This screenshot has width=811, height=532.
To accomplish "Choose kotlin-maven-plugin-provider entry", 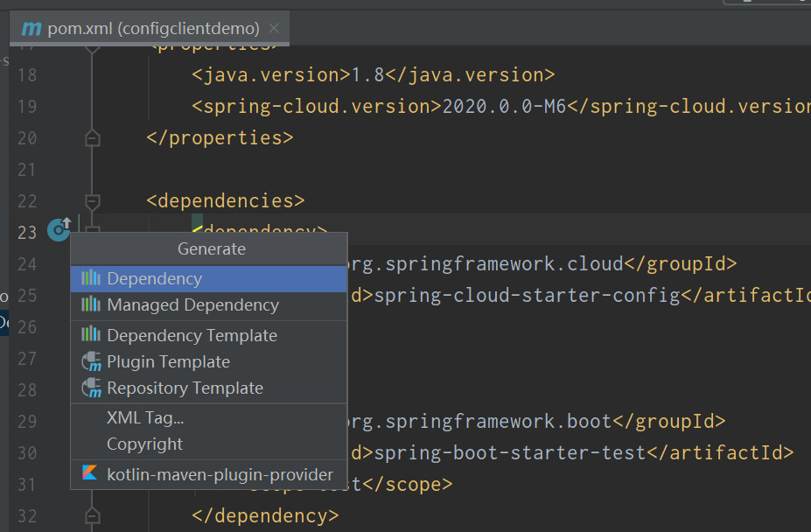I will tap(208, 474).
